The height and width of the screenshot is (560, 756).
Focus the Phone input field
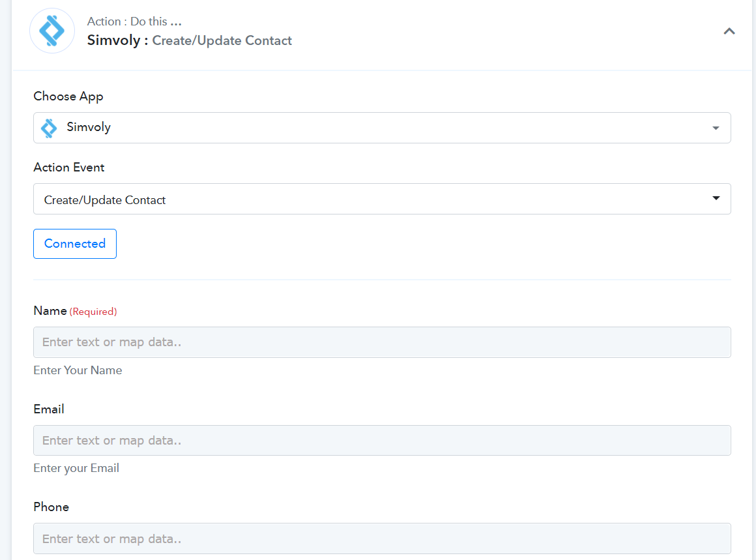(x=382, y=538)
